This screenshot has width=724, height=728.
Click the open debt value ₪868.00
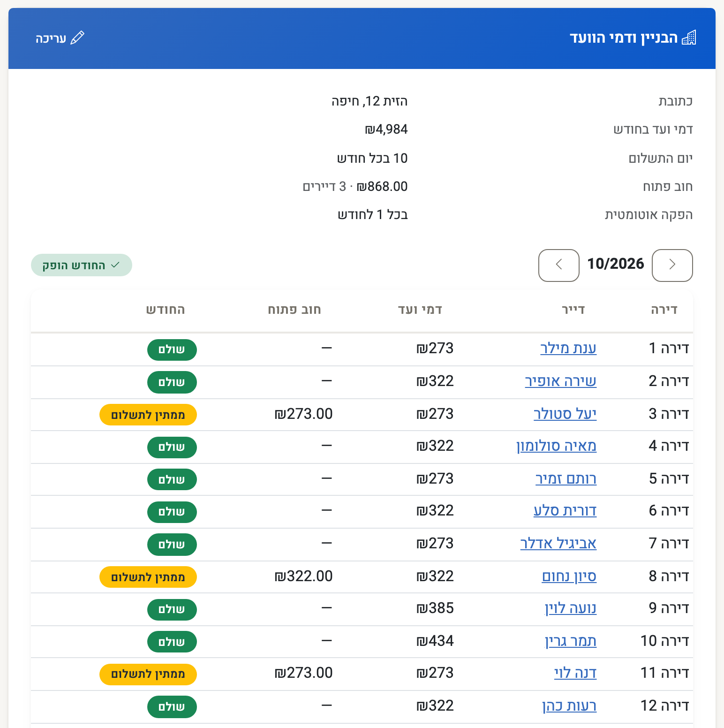(x=382, y=187)
